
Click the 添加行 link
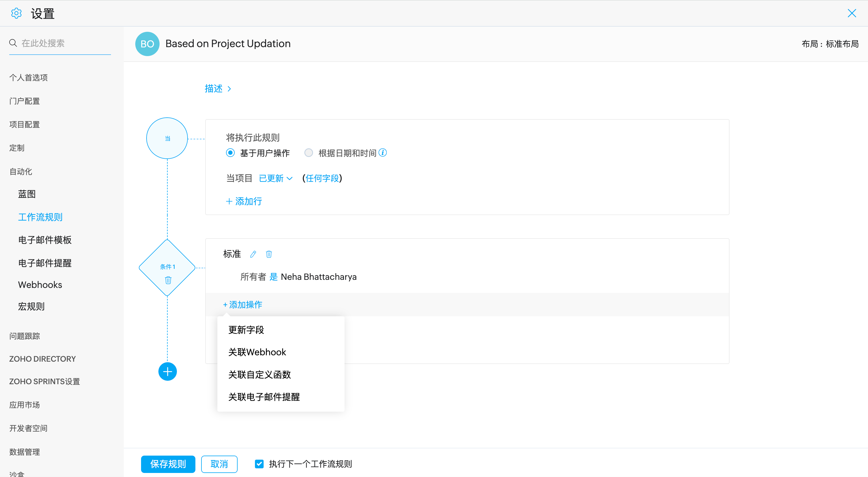[244, 201]
